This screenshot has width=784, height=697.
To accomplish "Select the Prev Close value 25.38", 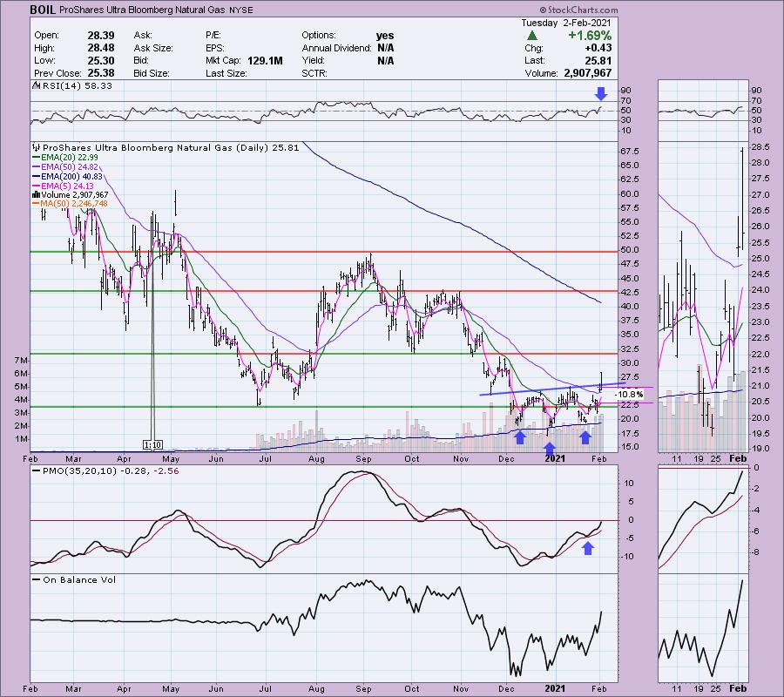I will click(101, 73).
